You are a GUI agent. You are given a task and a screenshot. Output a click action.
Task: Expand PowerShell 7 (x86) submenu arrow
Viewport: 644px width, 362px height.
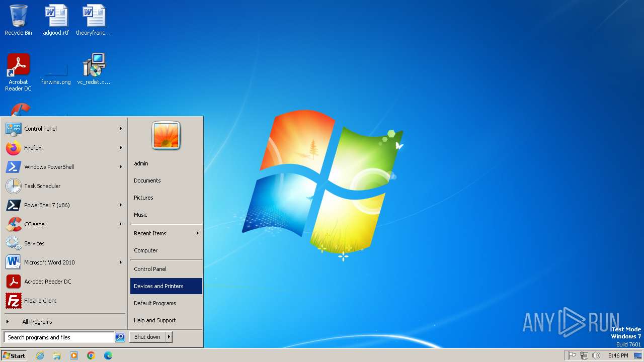[121, 205]
